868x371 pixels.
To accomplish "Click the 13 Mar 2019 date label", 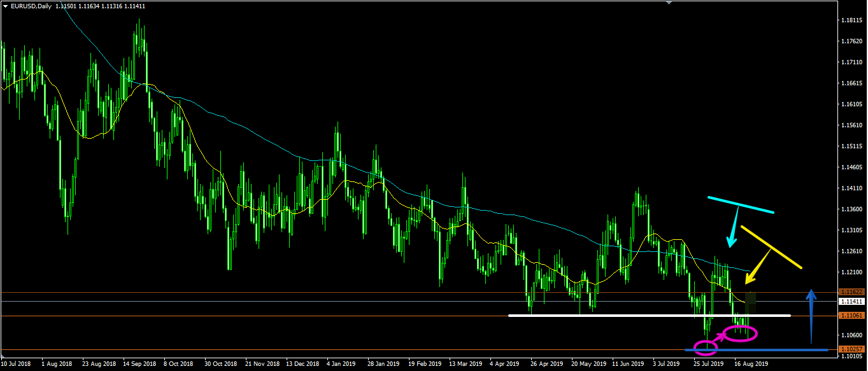I will click(x=464, y=365).
